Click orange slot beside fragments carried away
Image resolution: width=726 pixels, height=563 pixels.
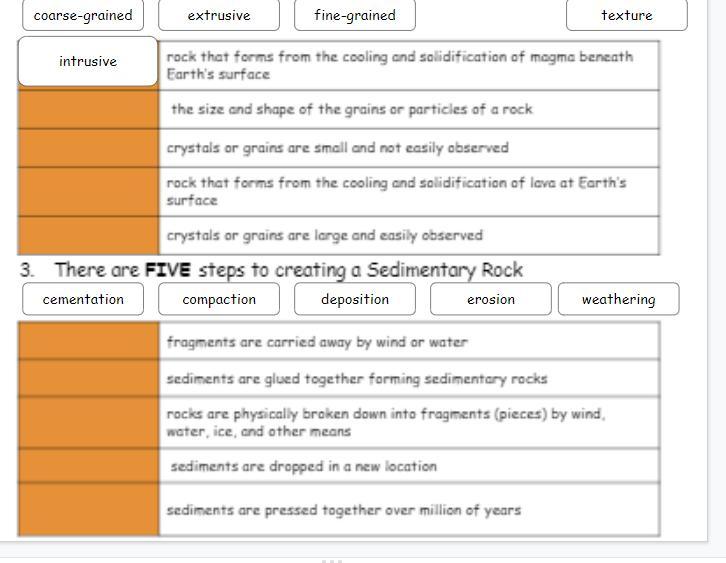[88, 341]
